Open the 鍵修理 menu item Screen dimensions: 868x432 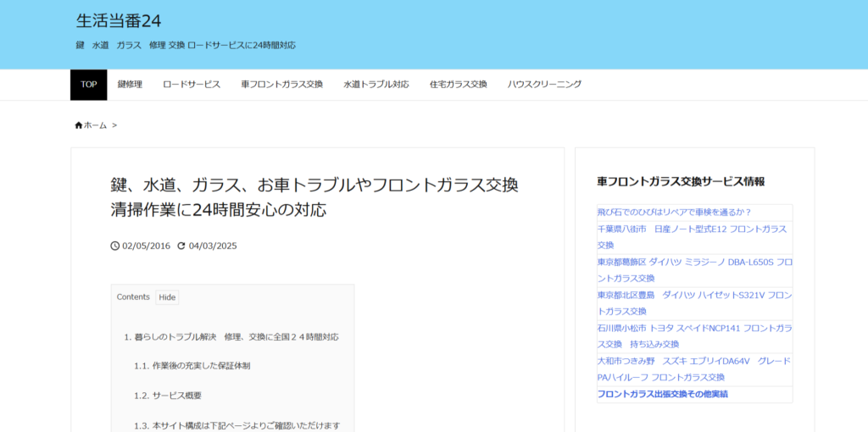pos(130,85)
